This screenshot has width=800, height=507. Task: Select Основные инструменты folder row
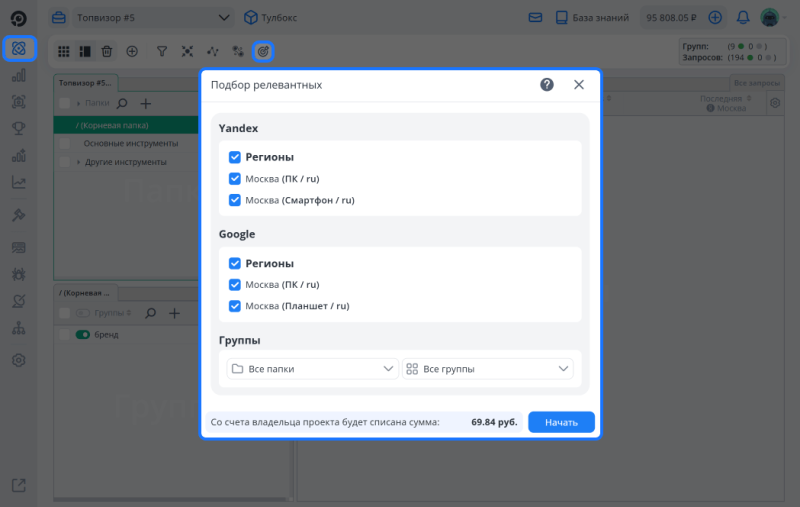point(126,143)
